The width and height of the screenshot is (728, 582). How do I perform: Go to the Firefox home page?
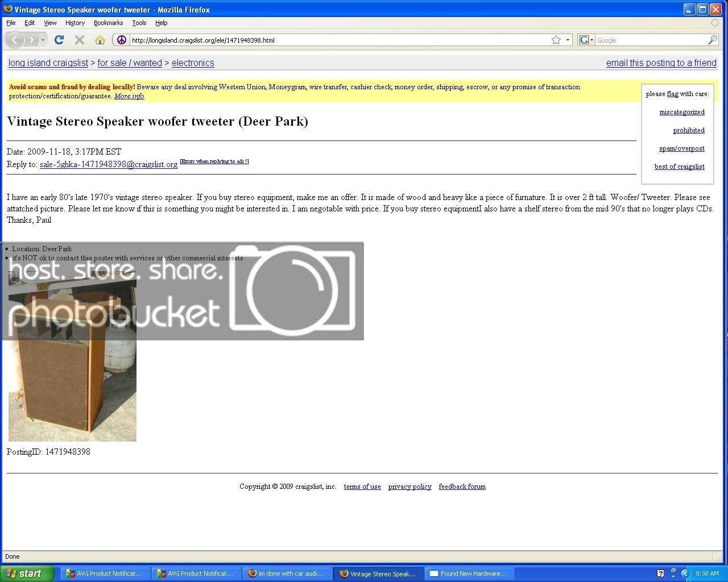[x=100, y=40]
